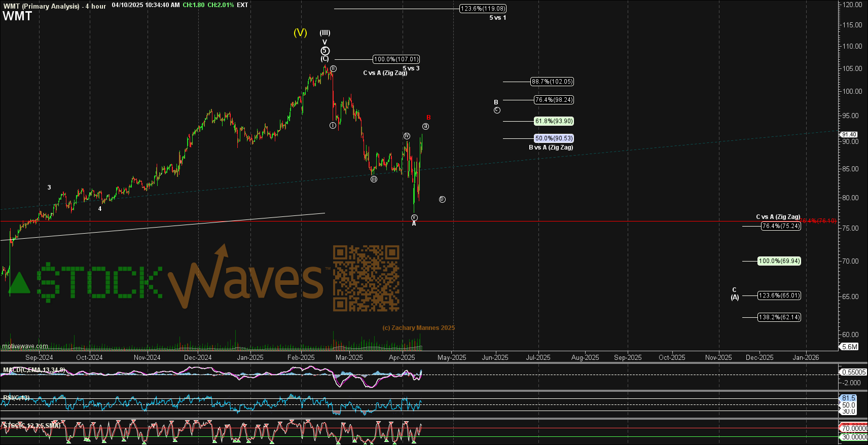Click the 76.4%(75.24) target label
Viewport: 868px width, 445px height.
point(781,226)
